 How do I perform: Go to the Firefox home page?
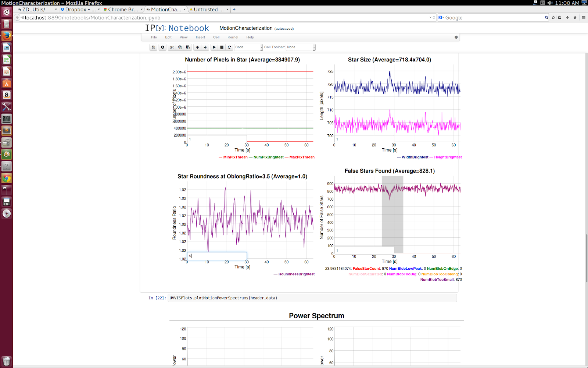(575, 17)
